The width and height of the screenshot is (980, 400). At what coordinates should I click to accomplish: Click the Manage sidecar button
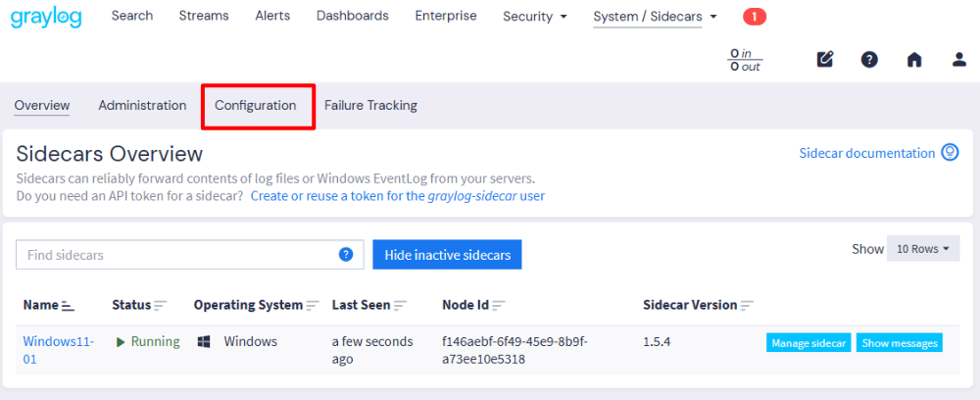808,343
